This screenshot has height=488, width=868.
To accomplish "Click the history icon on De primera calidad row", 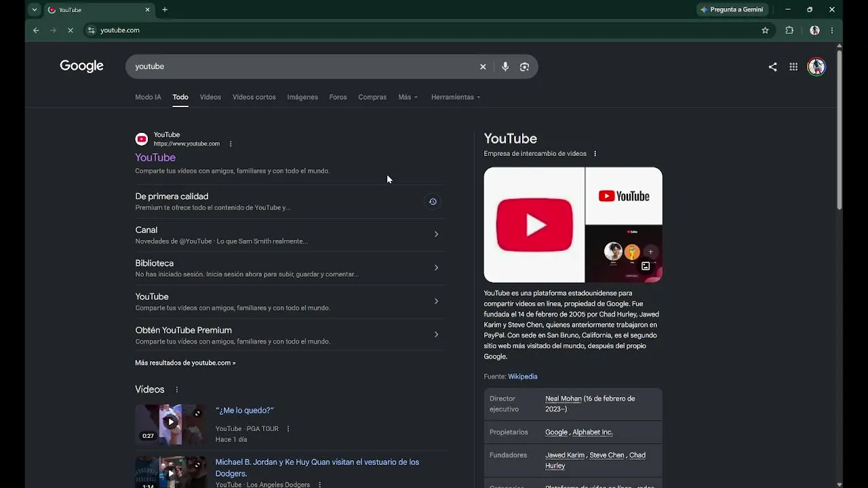I will (x=433, y=201).
